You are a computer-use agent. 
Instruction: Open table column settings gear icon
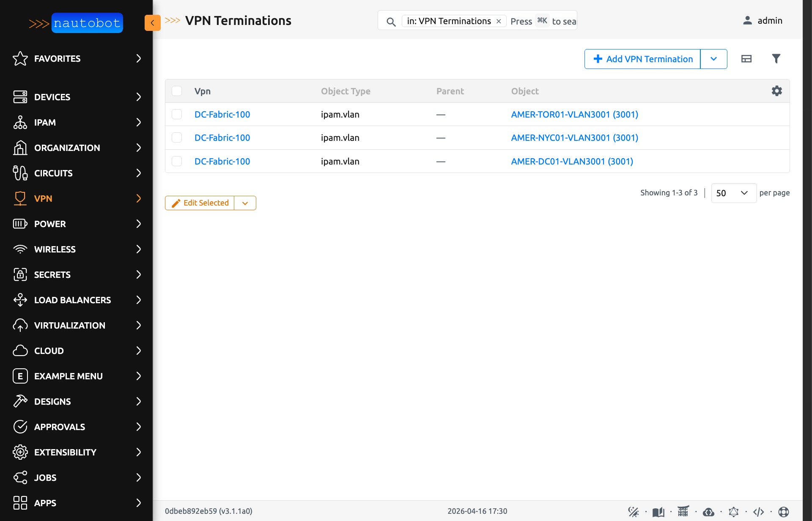(x=776, y=91)
